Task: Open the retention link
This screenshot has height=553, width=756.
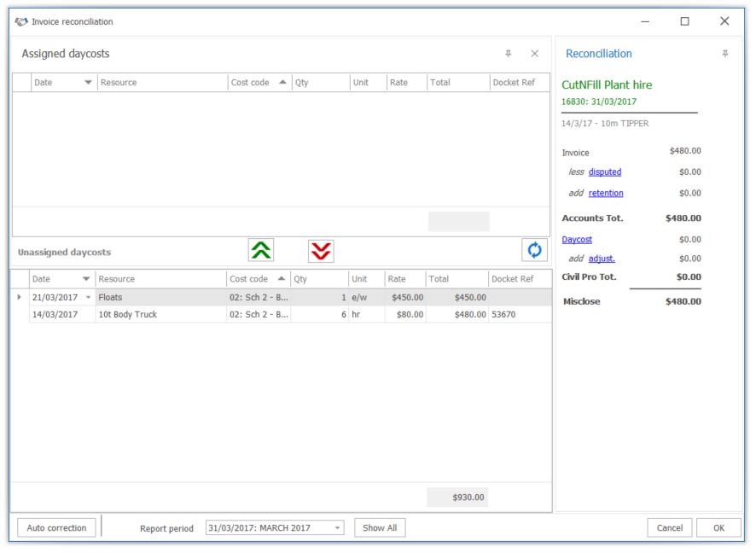Action: click(606, 194)
